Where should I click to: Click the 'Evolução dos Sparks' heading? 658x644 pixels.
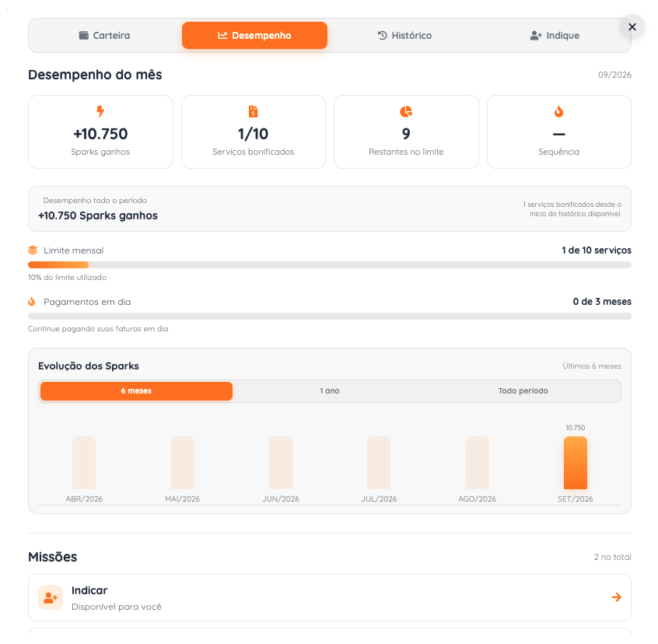(x=89, y=366)
